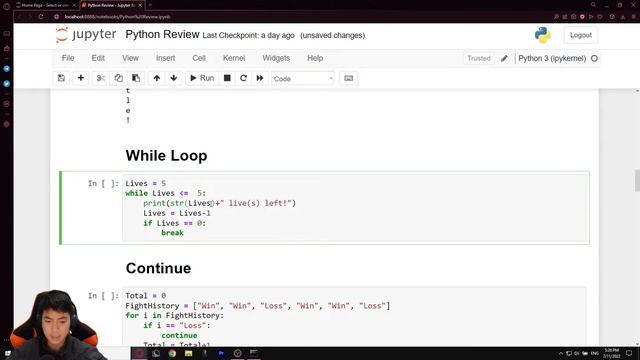Open the Windows Start menu
The width and height of the screenshot is (640, 360).
point(7,353)
